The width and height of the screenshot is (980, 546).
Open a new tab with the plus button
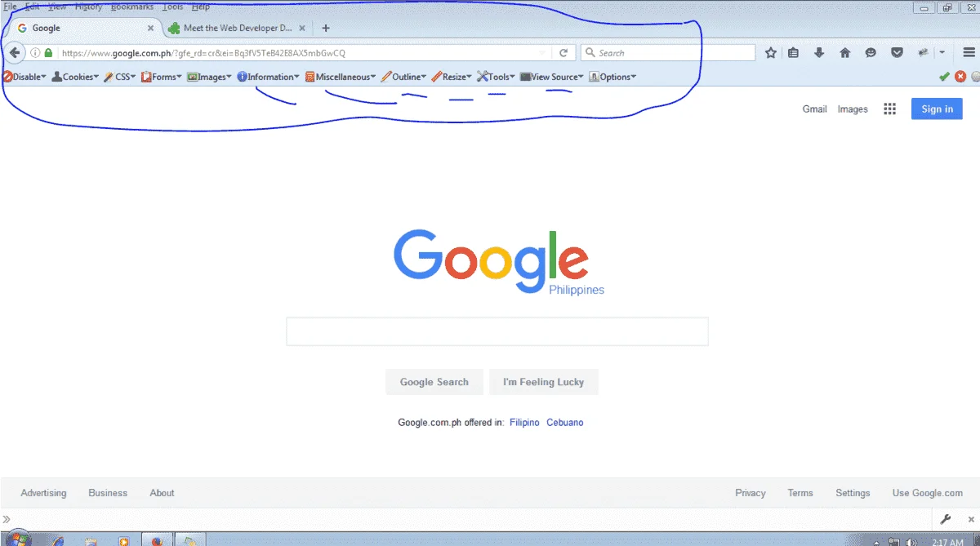coord(326,28)
